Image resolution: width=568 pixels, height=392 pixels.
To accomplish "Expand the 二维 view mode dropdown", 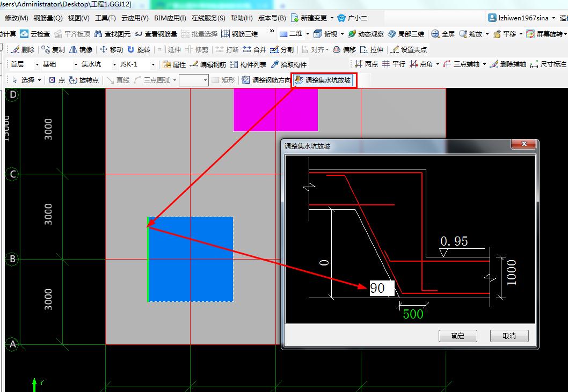I will (308, 34).
